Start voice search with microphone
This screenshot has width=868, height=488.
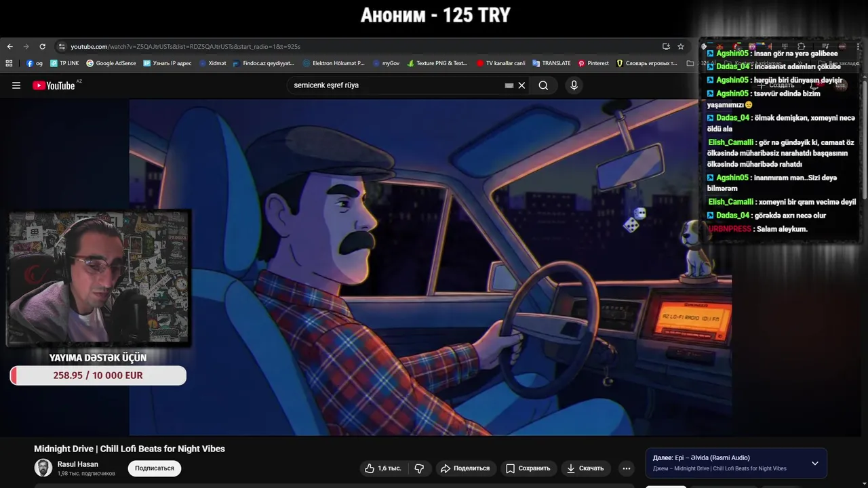pyautogui.click(x=574, y=85)
